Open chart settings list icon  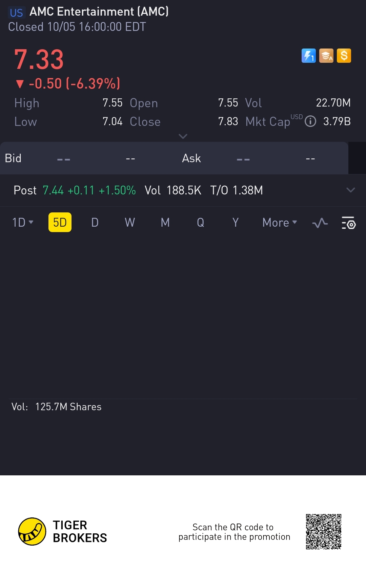tap(348, 223)
